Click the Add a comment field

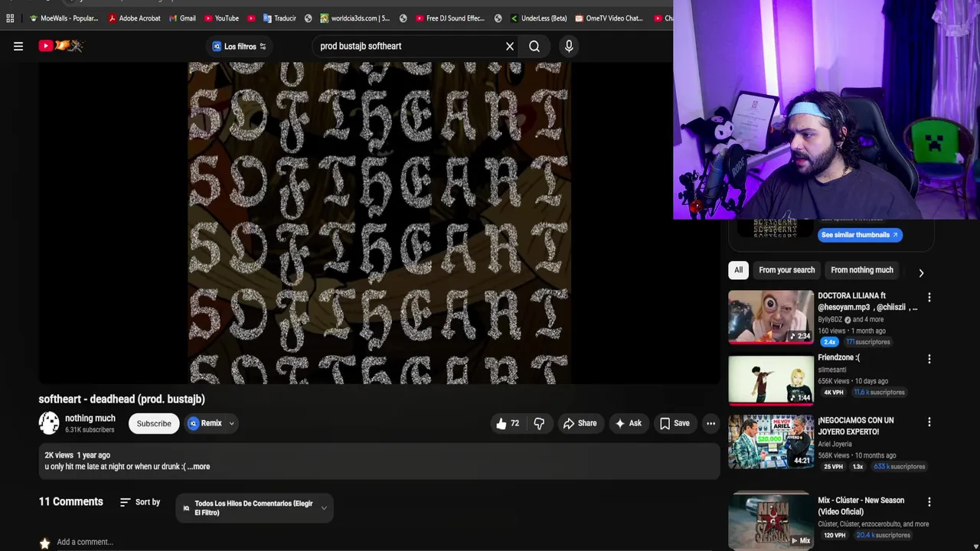pos(85,542)
